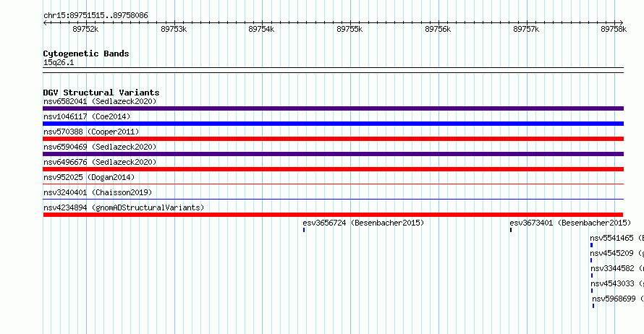Click the 89757k ruler label
The image size is (644, 334).
tap(526, 29)
